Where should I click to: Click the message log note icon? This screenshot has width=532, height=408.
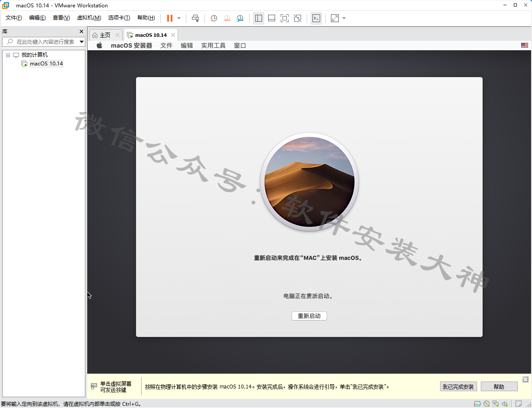click(x=519, y=404)
